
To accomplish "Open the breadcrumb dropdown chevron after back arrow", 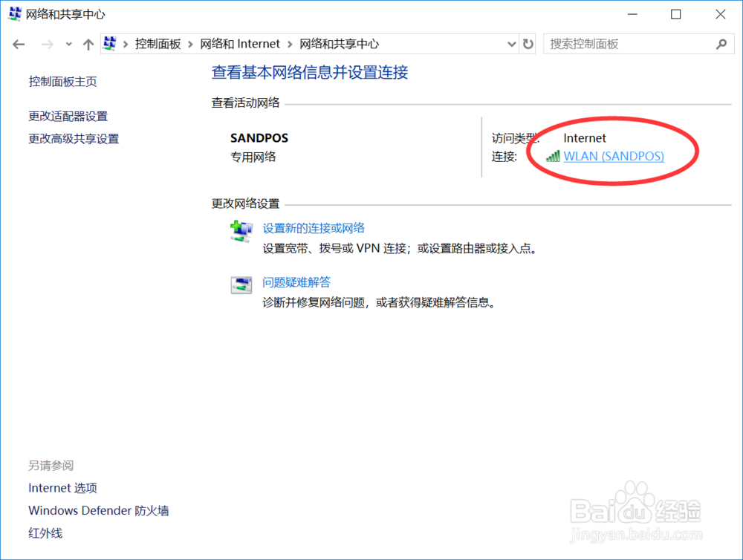I will pos(68,44).
